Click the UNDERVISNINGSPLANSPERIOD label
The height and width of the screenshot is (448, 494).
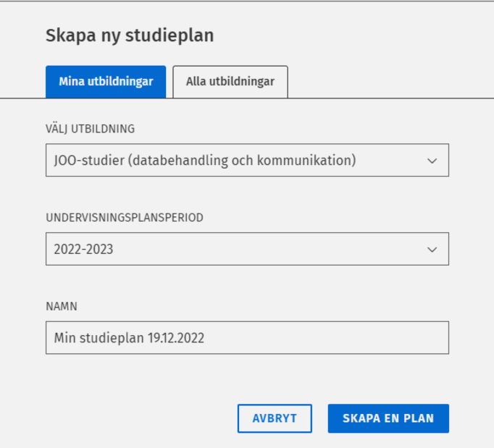[x=125, y=218]
